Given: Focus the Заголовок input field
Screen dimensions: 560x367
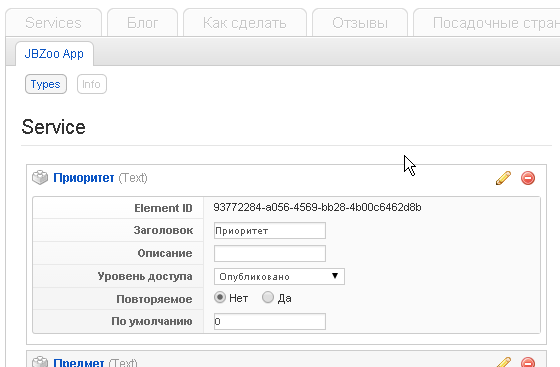Looking at the screenshot, I should coord(270,231).
